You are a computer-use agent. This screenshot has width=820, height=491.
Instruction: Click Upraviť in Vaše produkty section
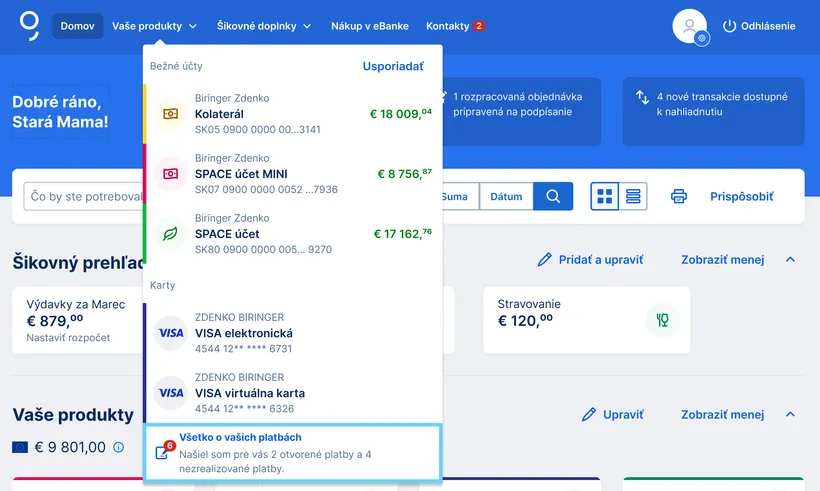[x=623, y=414]
